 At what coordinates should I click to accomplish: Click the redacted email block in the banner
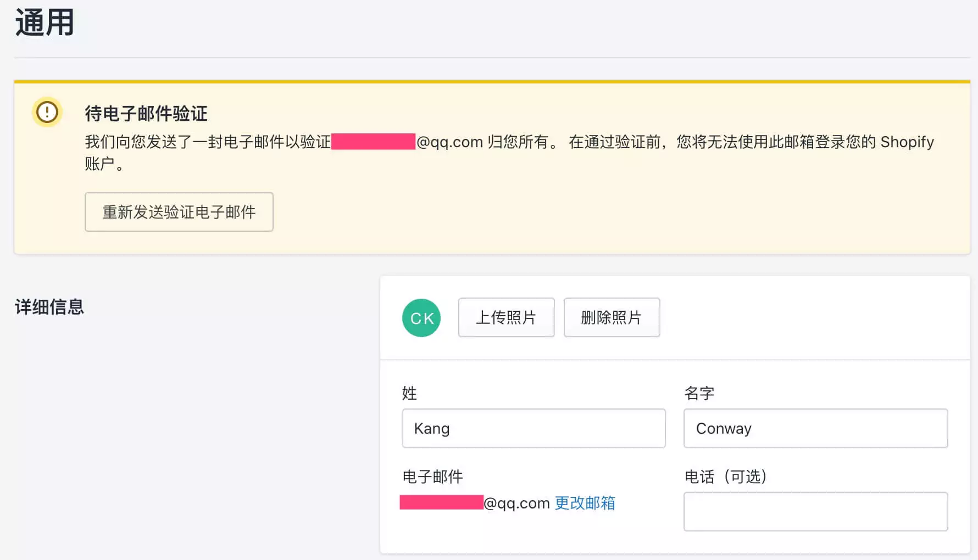[373, 142]
